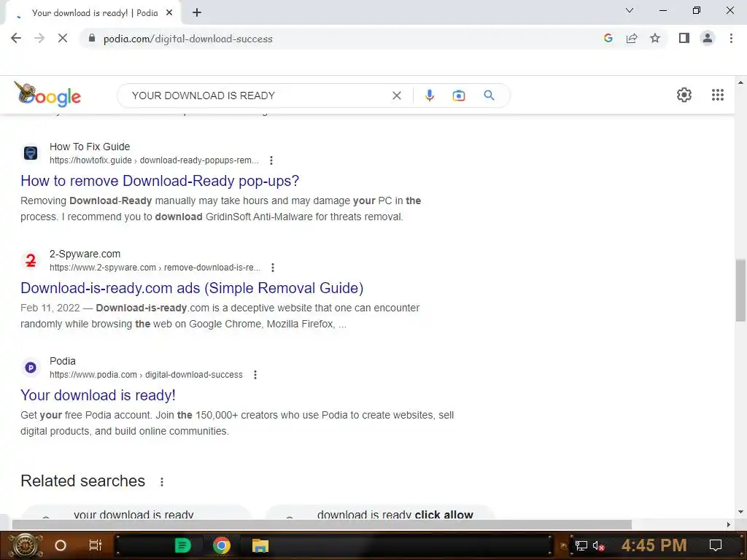This screenshot has height=560, width=747.
Task: Click the podia.com URL breadcrumb
Action: pyautogui.click(x=146, y=375)
